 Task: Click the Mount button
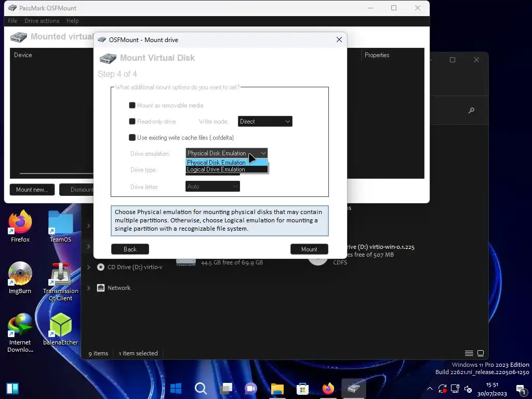coord(309,249)
